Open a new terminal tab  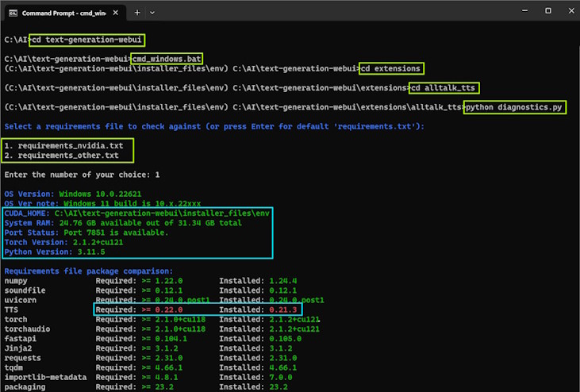(136, 13)
